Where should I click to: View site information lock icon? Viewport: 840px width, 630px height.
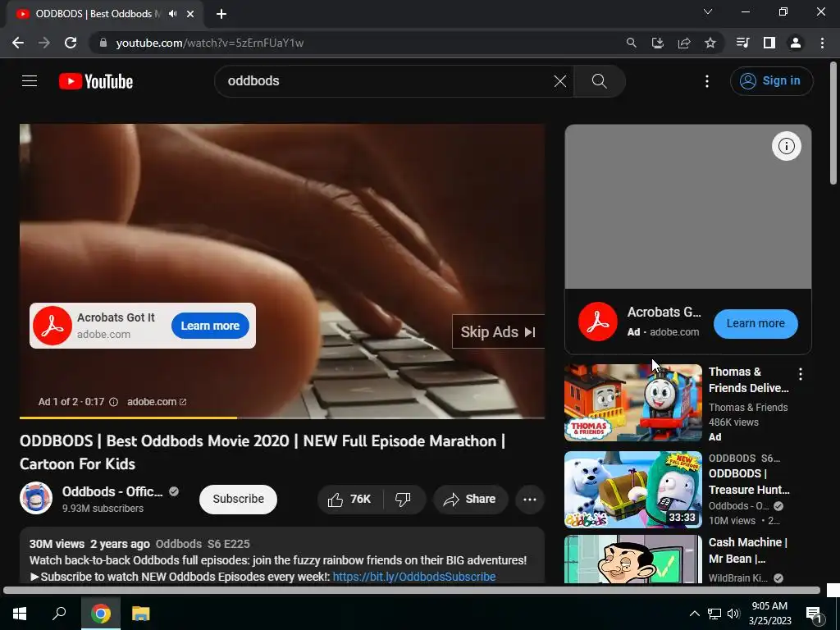[x=103, y=43]
